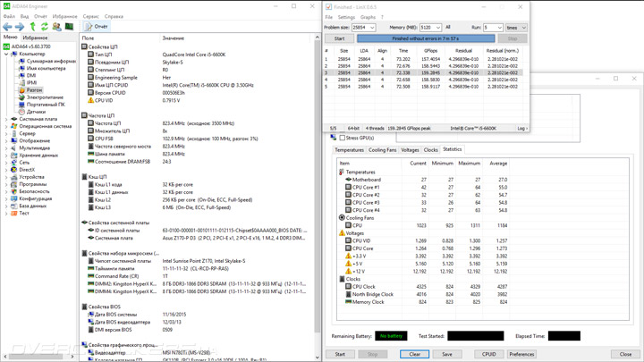644x362 pixels.
Task: Click the green Refresh toolbar icon
Action: coord(44,27)
